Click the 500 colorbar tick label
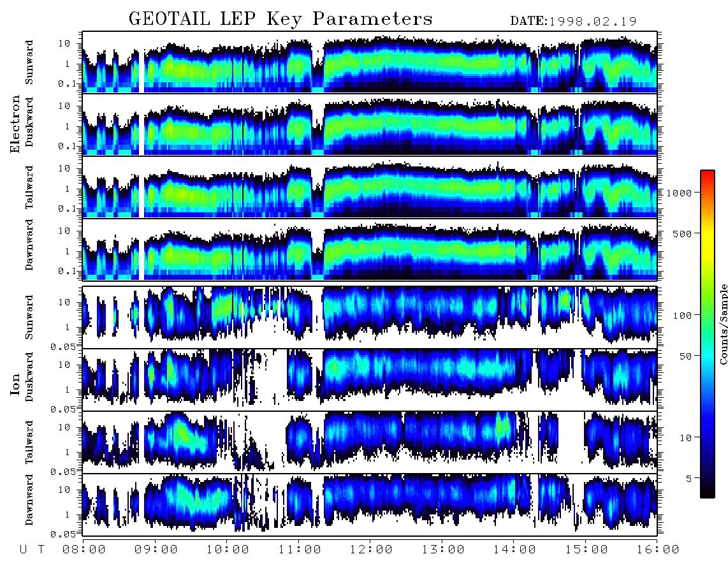The height and width of the screenshot is (561, 728). tap(682, 233)
